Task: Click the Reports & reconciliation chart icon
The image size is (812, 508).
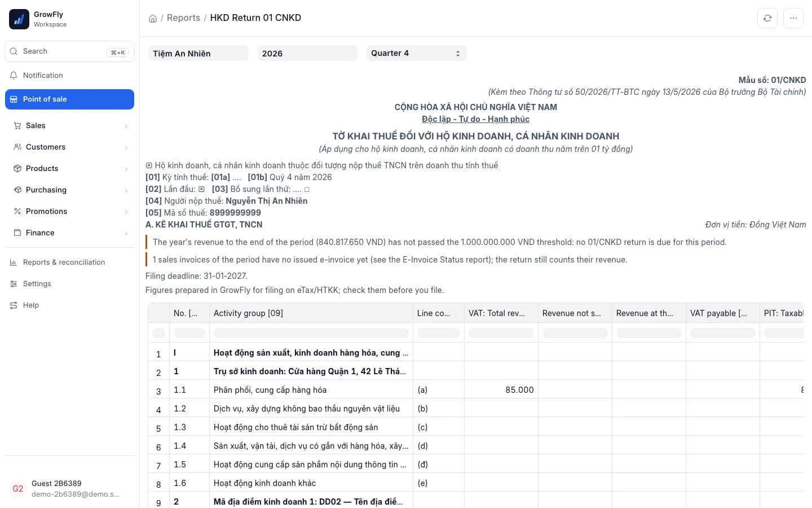Action: [x=14, y=262]
